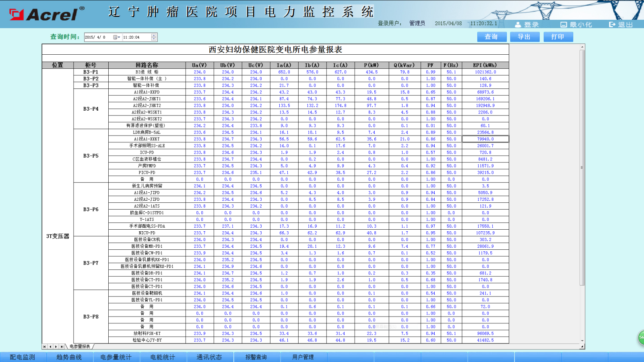The width and height of the screenshot is (644, 362).
Task: Click the 退出 exit icon in header
Action: coord(612,25)
